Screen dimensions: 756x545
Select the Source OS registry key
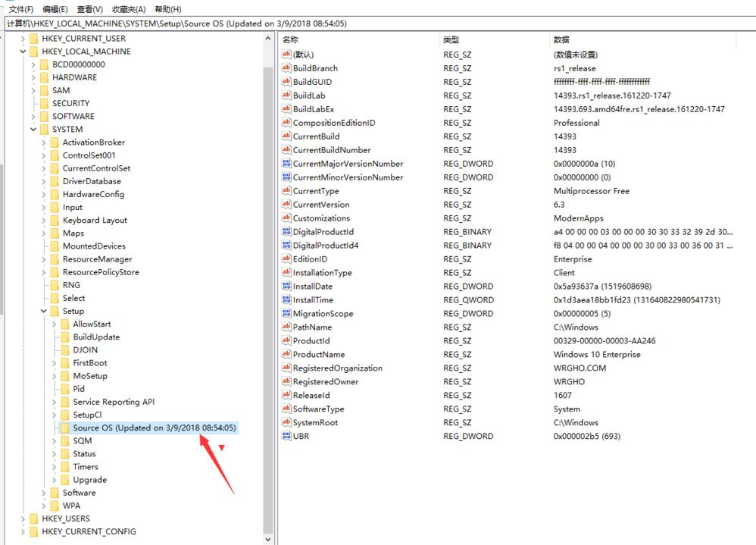coord(154,428)
